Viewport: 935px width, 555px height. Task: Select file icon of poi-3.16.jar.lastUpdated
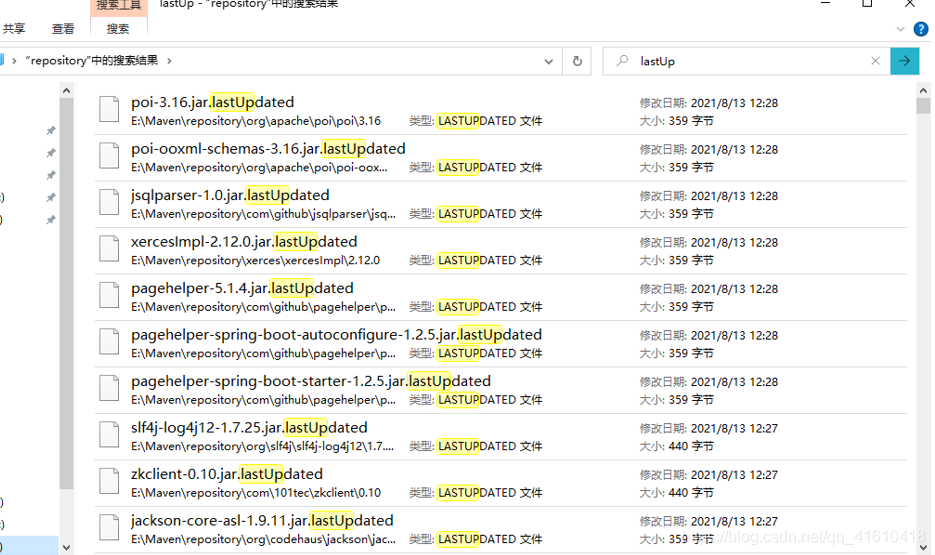tap(109, 109)
